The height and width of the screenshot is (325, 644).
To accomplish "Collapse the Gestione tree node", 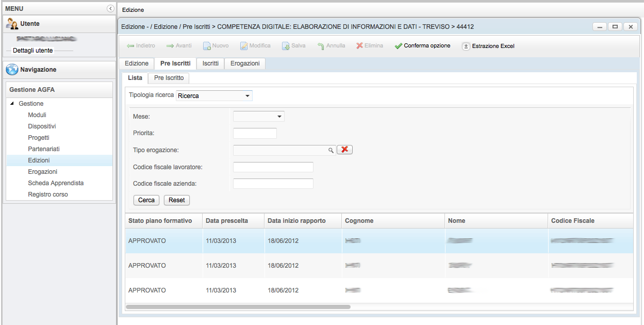I will pyautogui.click(x=12, y=104).
